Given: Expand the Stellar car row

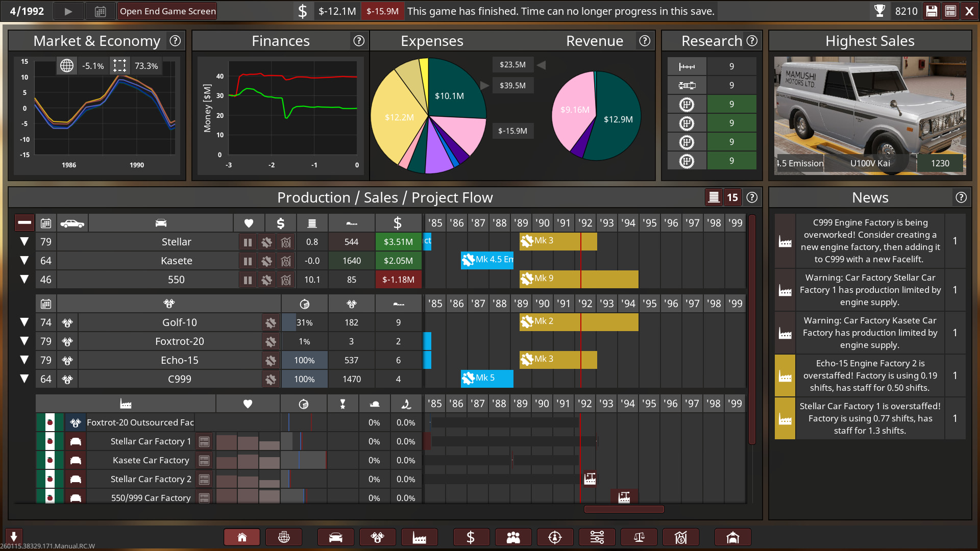Looking at the screenshot, I should coord(24,242).
